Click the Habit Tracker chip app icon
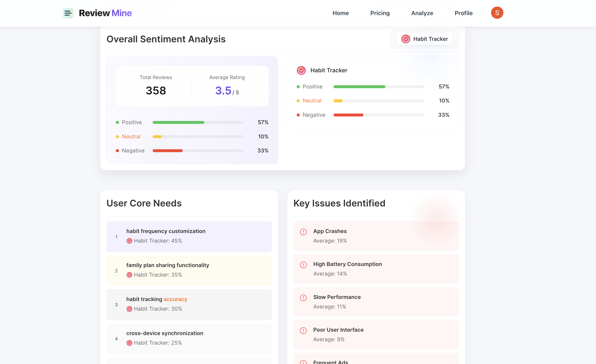 [406, 39]
